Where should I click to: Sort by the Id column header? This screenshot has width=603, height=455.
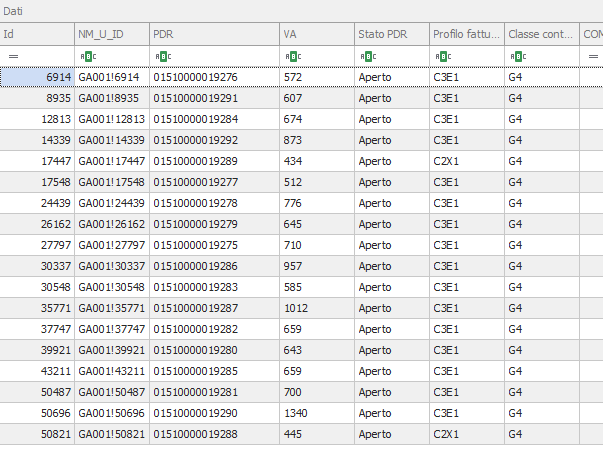tap(37, 34)
